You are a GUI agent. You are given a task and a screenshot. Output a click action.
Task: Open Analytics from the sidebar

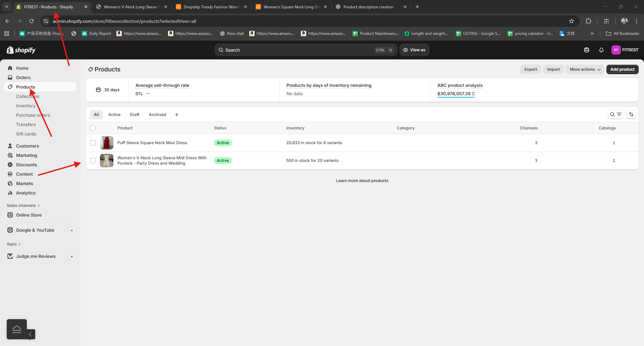26,193
